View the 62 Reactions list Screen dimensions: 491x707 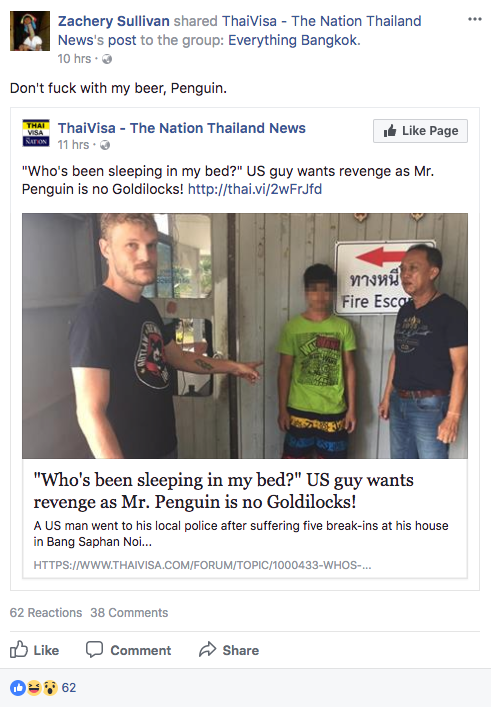[46, 612]
